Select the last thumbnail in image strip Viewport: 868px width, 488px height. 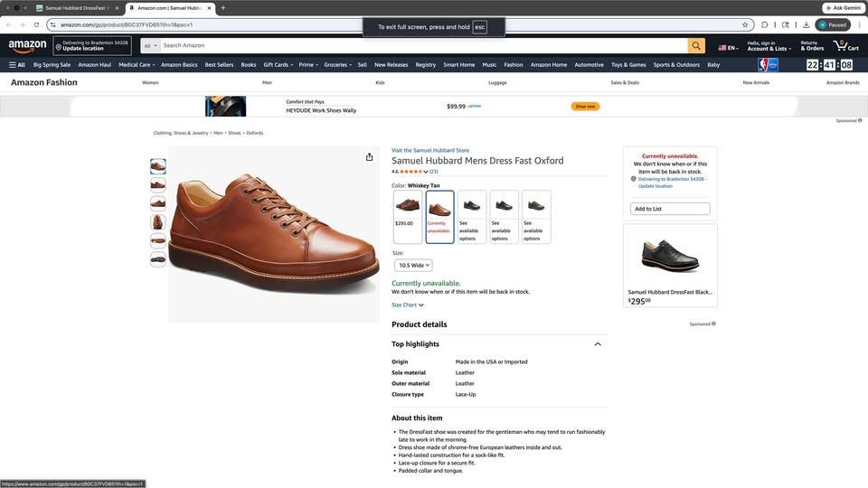point(157,259)
